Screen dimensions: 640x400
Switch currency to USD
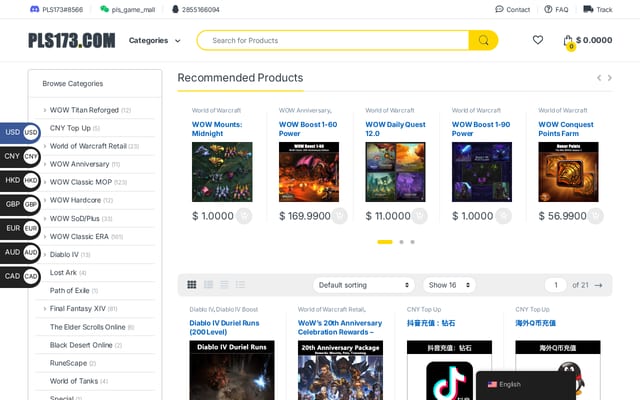[x=20, y=132]
